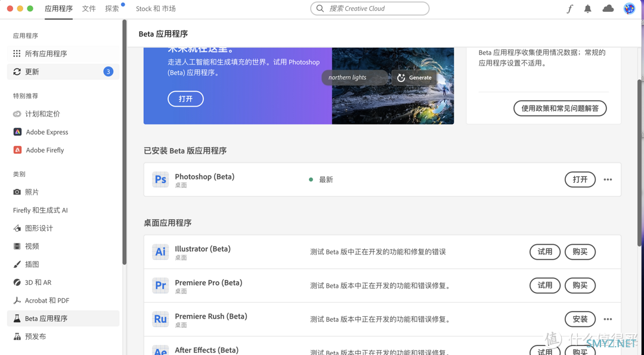
Task: Open the 使用政策和常见问题解答 button
Action: [x=560, y=108]
